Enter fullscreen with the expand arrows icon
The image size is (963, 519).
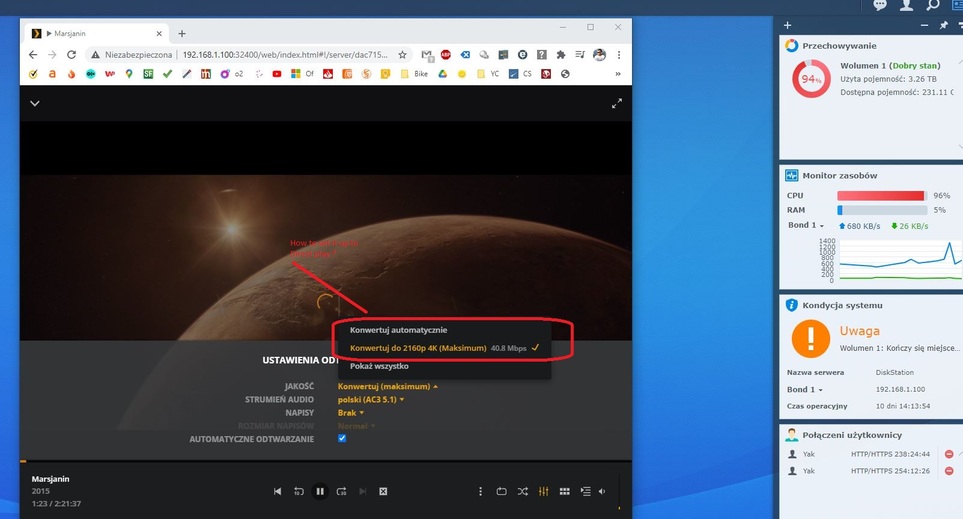(617, 104)
